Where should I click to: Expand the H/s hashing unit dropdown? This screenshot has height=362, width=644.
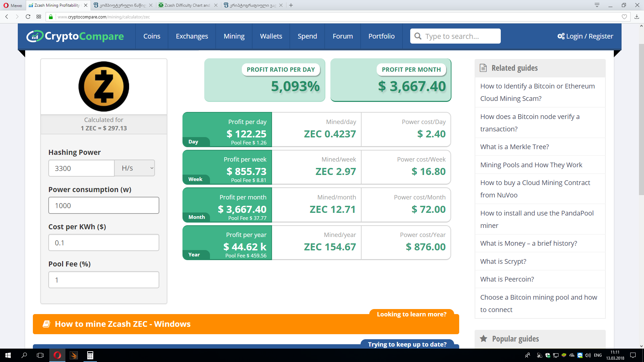click(x=135, y=168)
